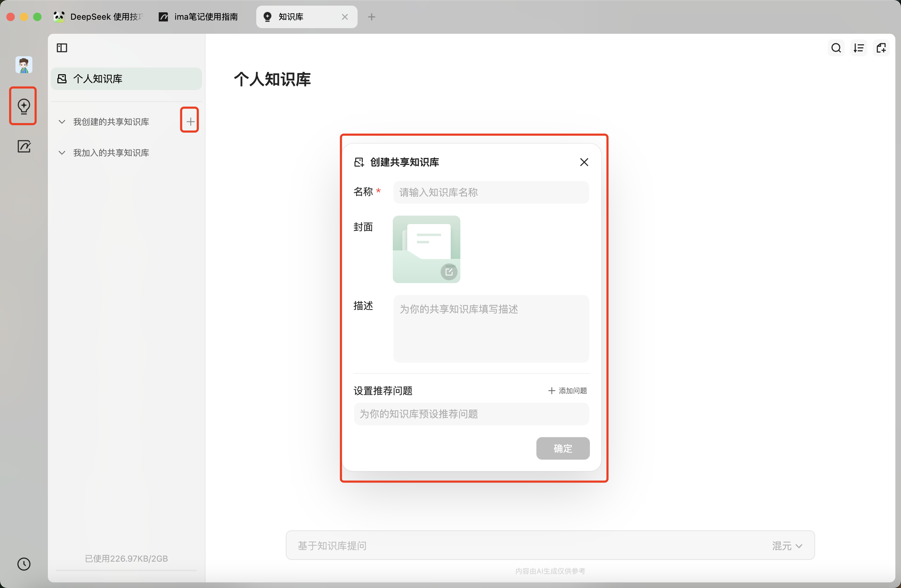Open history clock icon at bottom left
Viewport: 901px width, 588px height.
24,564
